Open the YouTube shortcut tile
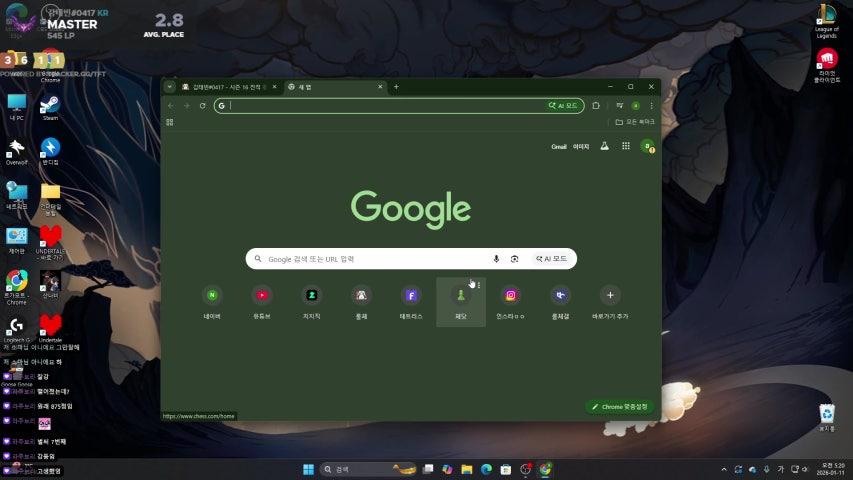 click(262, 302)
